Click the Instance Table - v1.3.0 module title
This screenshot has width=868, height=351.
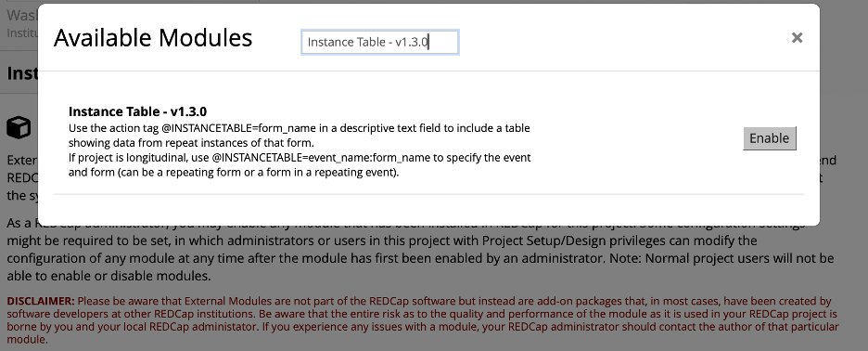click(x=138, y=111)
